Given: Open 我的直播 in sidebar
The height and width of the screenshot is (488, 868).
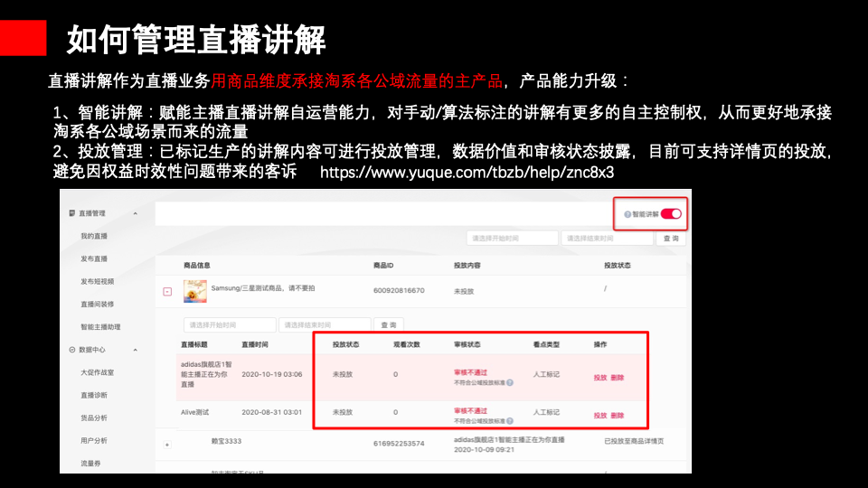Looking at the screenshot, I should (94, 236).
